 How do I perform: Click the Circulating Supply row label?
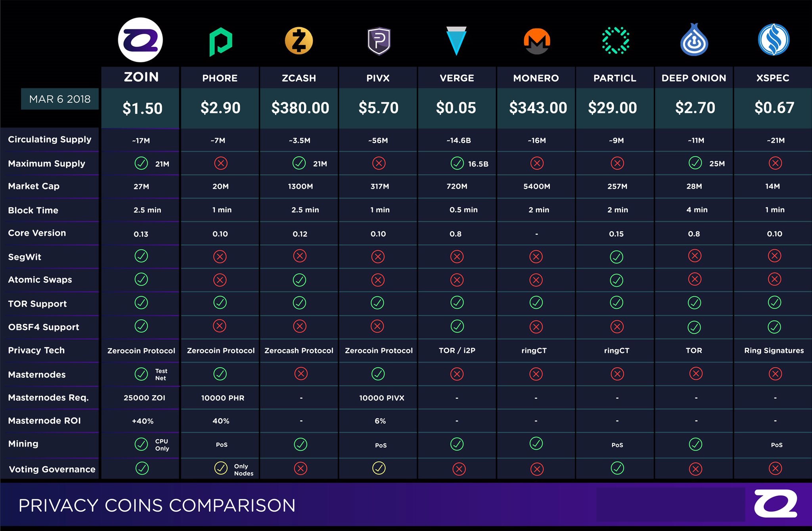point(50,139)
